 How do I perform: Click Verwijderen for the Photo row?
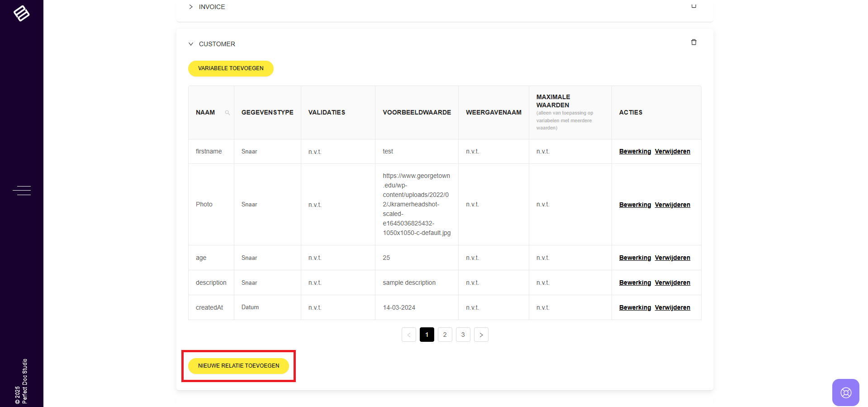pyautogui.click(x=672, y=205)
